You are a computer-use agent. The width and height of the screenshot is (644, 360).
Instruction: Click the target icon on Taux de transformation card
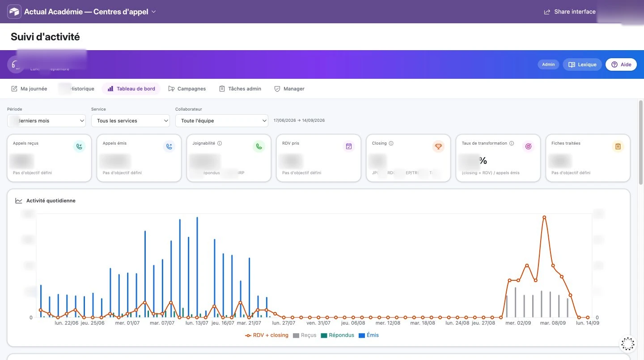coord(529,146)
